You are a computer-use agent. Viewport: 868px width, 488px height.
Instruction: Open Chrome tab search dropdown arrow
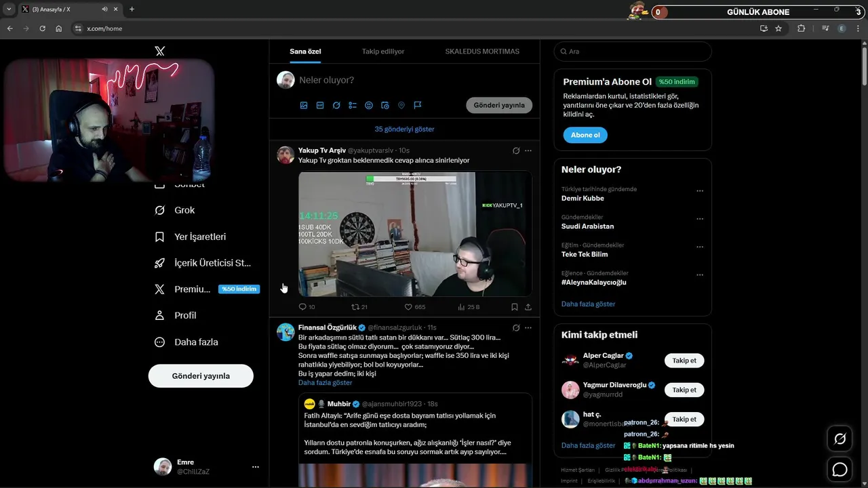[9, 9]
